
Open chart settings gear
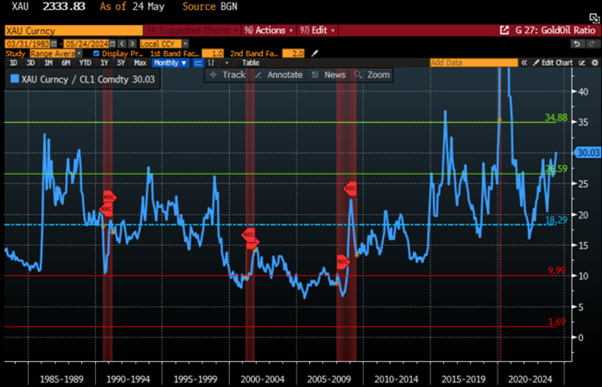595,63
